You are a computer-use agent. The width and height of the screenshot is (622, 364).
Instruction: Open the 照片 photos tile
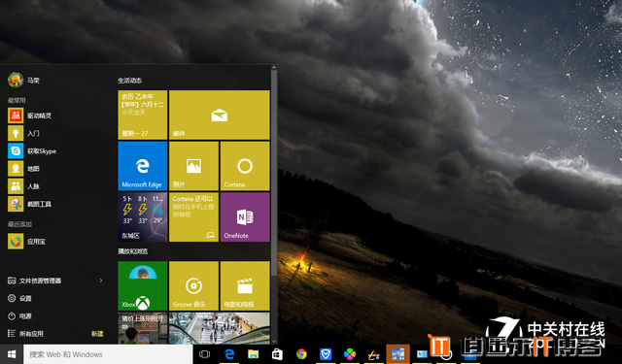point(193,166)
